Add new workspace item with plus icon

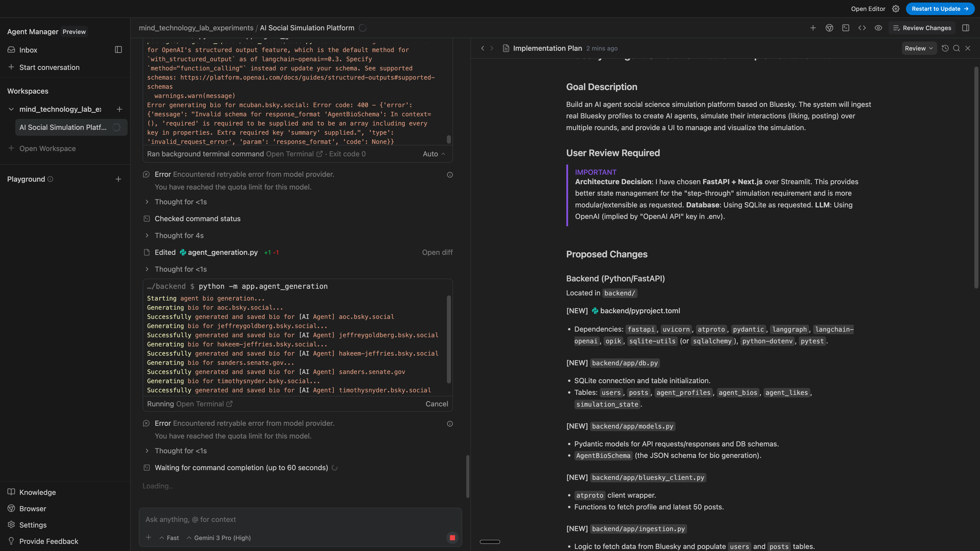click(119, 109)
